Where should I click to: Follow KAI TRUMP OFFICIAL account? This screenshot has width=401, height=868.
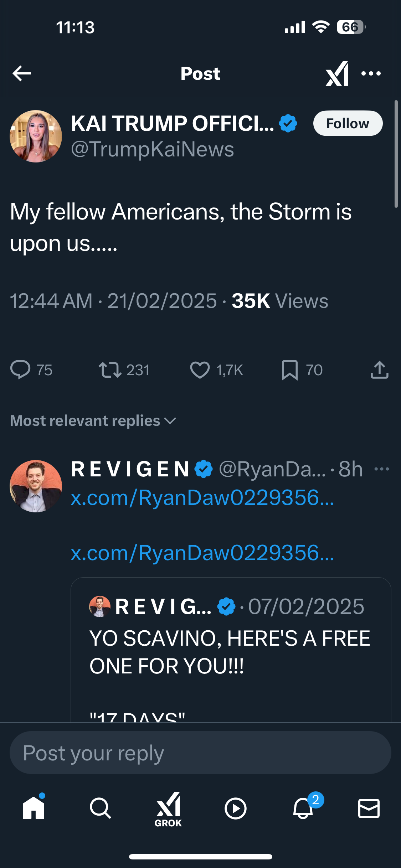[348, 123]
